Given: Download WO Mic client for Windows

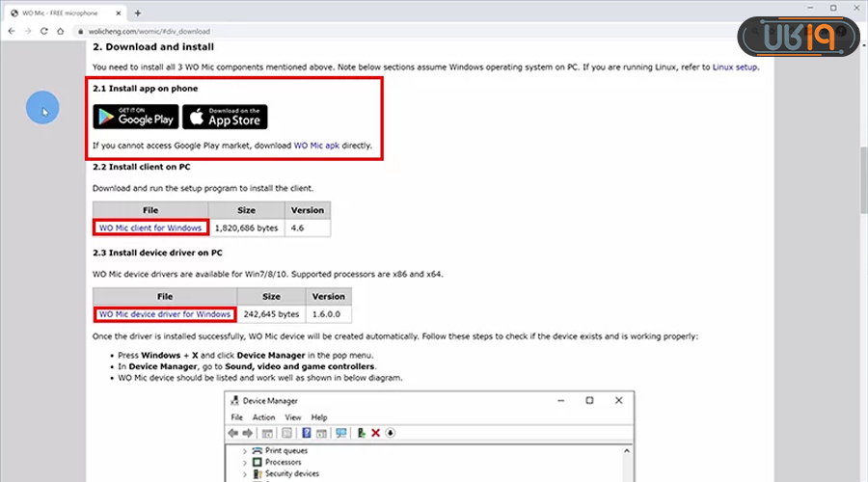Looking at the screenshot, I should [x=150, y=228].
